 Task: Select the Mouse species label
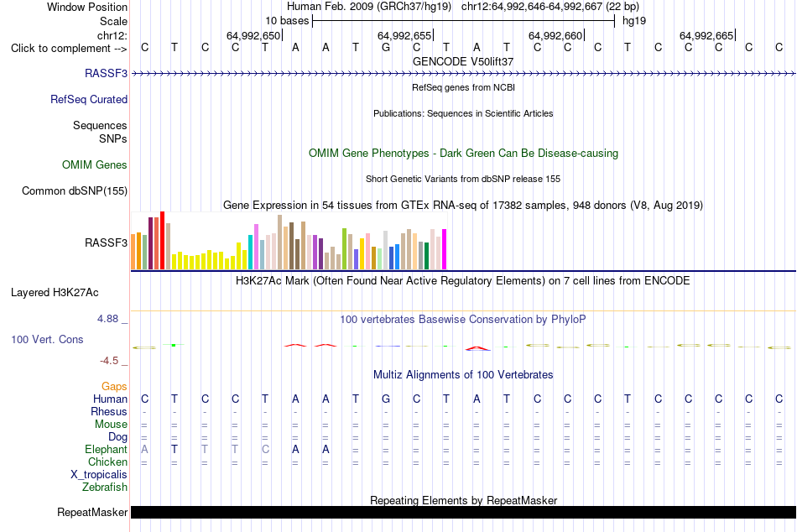point(111,425)
